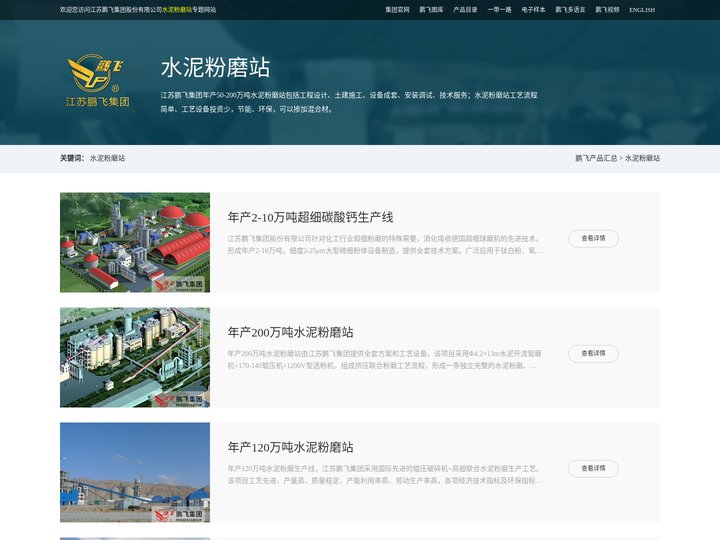Switch to the ENGLISH version

pyautogui.click(x=642, y=10)
